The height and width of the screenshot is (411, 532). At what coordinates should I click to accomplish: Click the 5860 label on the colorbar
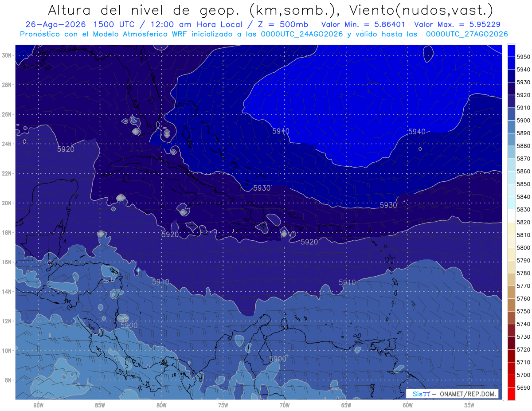coord(524,171)
